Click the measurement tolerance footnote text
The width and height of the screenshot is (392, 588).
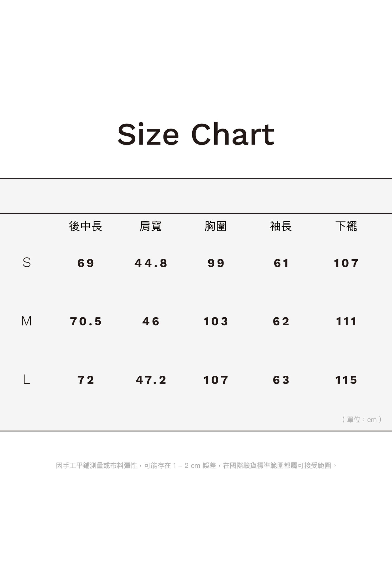coord(196,466)
